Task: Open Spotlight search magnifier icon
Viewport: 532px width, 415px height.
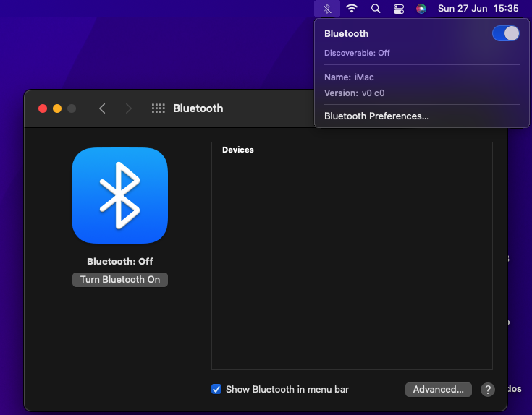Action: coord(375,9)
